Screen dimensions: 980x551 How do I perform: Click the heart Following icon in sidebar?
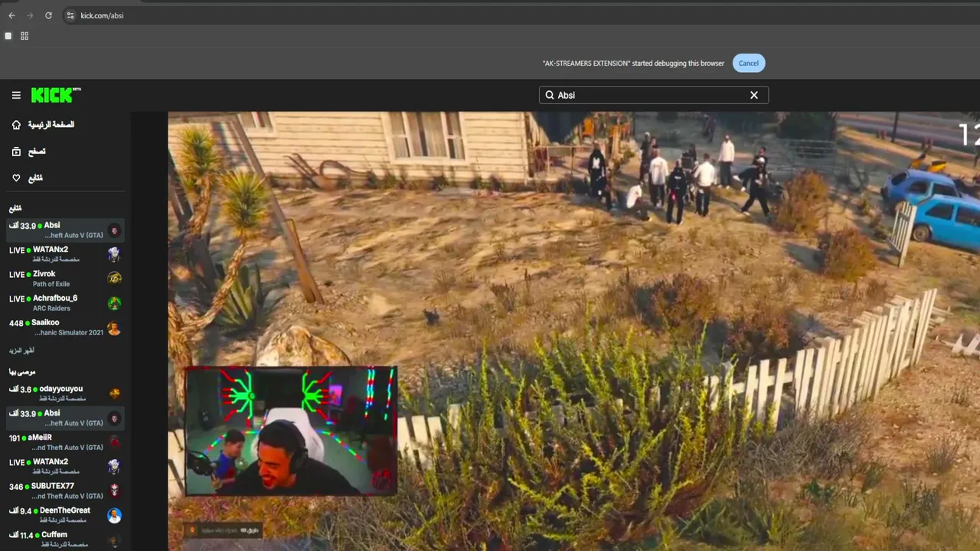(x=16, y=178)
